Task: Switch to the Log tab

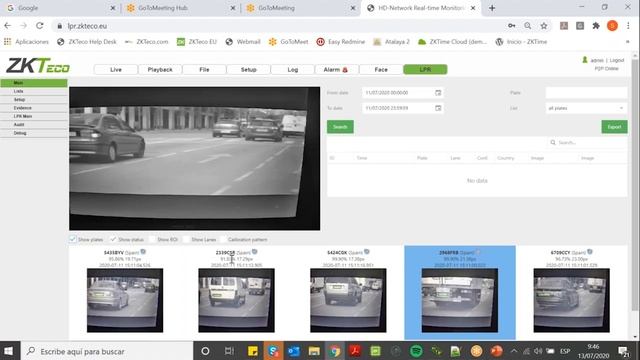Action: tap(293, 70)
